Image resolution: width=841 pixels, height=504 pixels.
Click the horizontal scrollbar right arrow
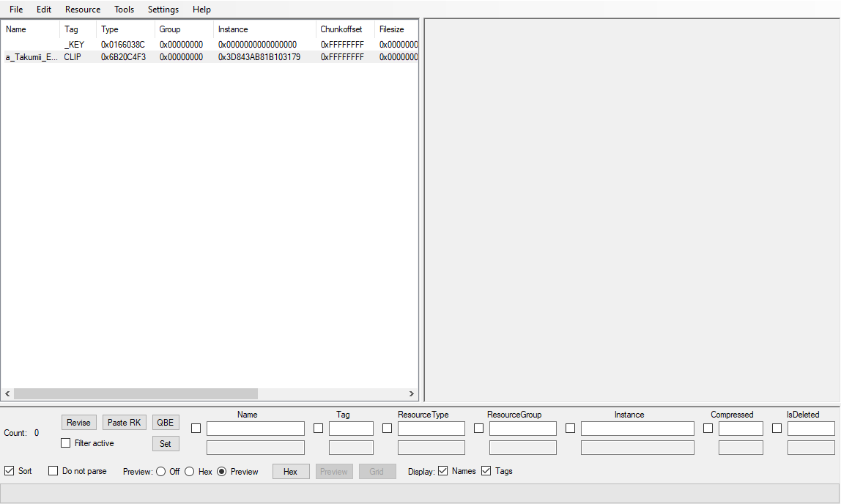click(x=411, y=394)
